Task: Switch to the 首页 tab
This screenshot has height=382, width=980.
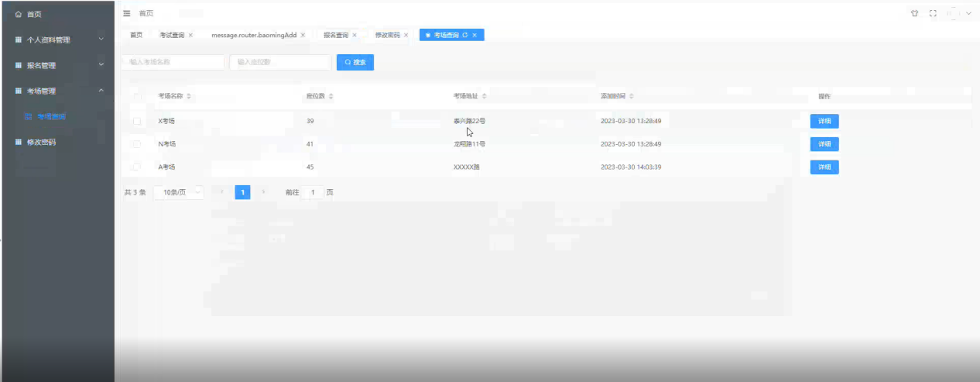Action: point(136,35)
